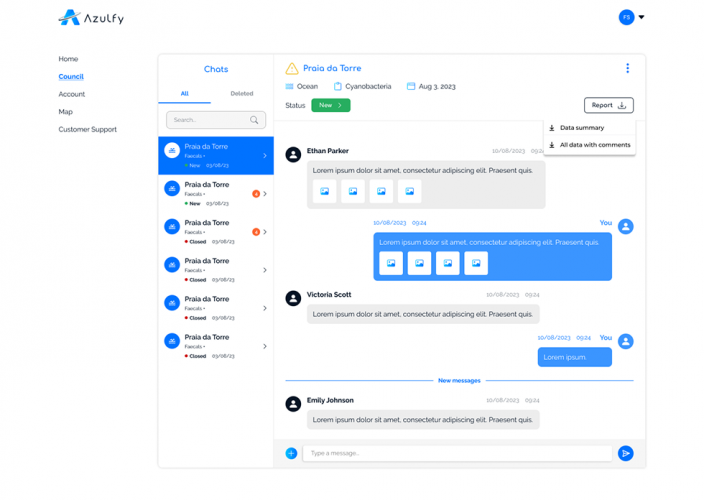Open third image in Ethan Parker's message
The width and height of the screenshot is (704, 500).
pyautogui.click(x=381, y=192)
